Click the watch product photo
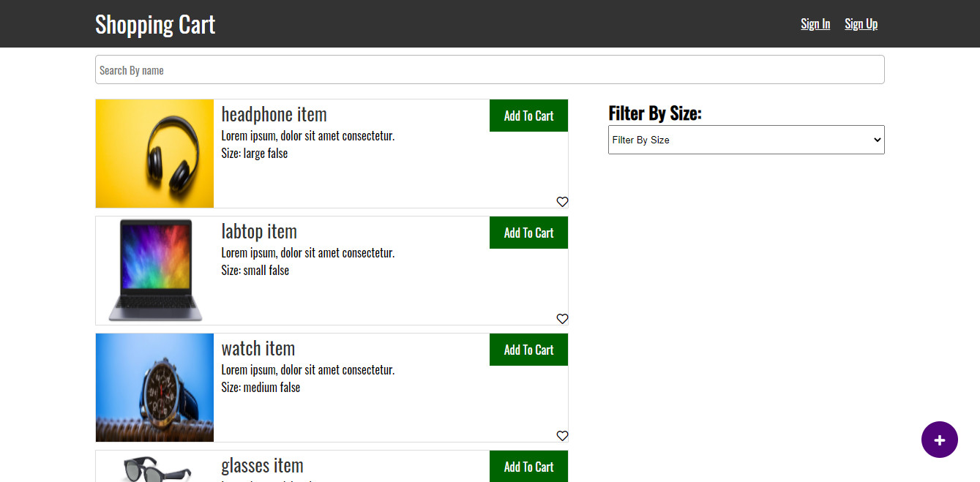The width and height of the screenshot is (980, 482). 154,388
